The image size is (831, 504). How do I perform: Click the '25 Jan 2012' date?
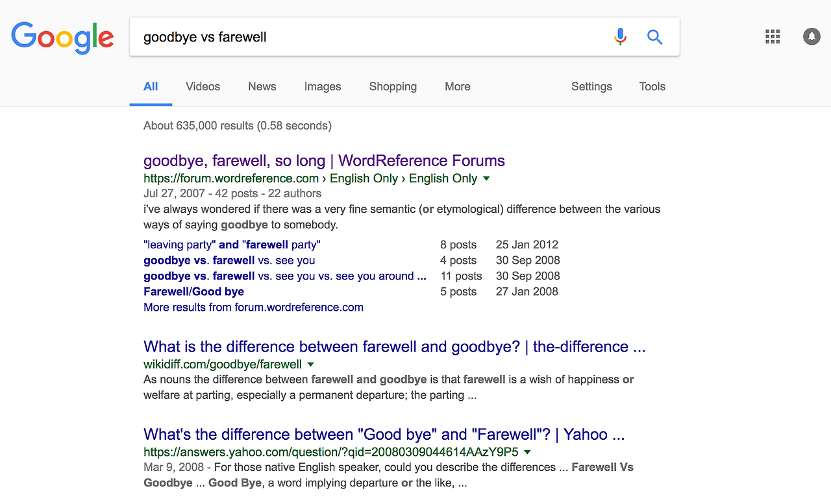pos(527,245)
